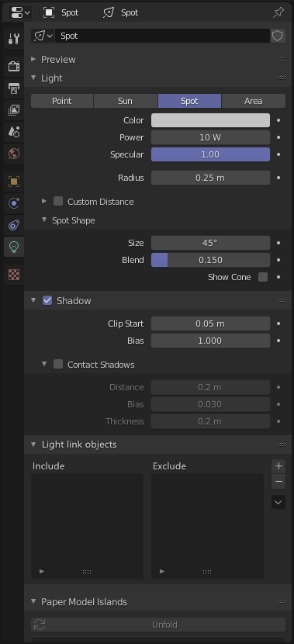
Task: Switch light type to Area
Action: coord(254,101)
